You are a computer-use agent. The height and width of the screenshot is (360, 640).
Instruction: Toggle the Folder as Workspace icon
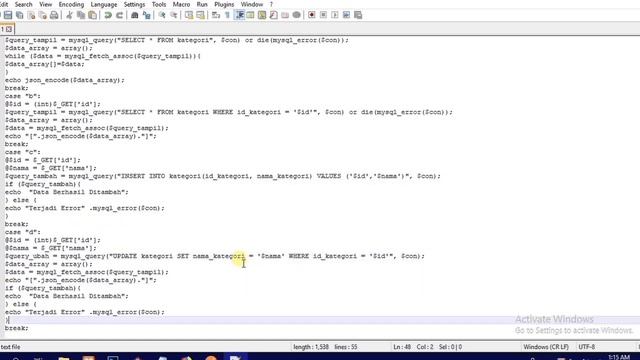click(285, 15)
